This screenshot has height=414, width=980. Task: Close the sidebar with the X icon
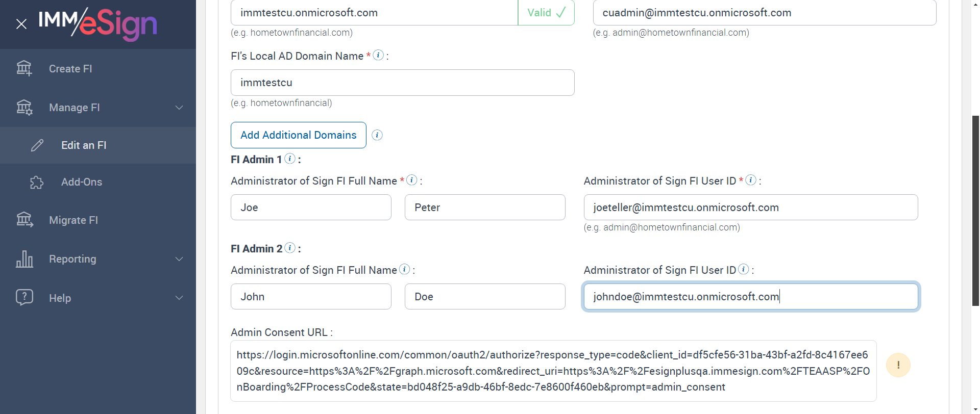click(21, 24)
